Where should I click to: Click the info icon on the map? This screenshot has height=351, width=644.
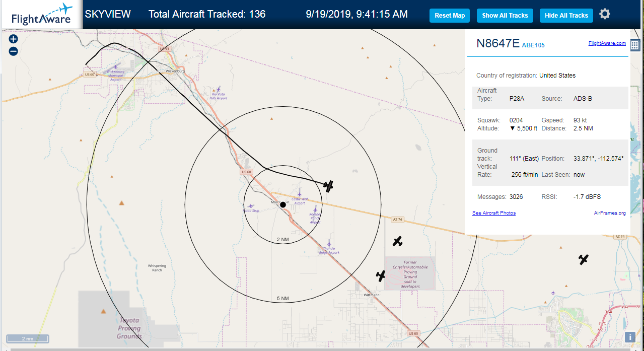630,337
